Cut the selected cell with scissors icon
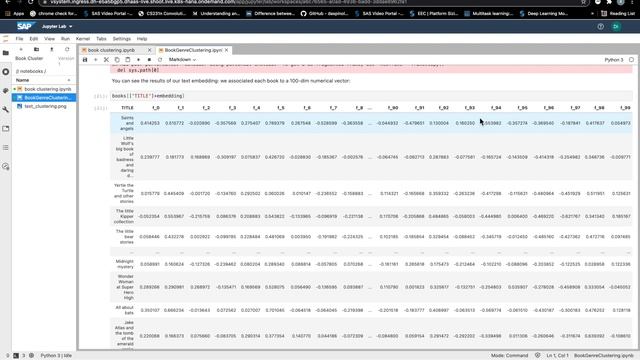Viewport: 640px width, 360px height. click(106, 60)
